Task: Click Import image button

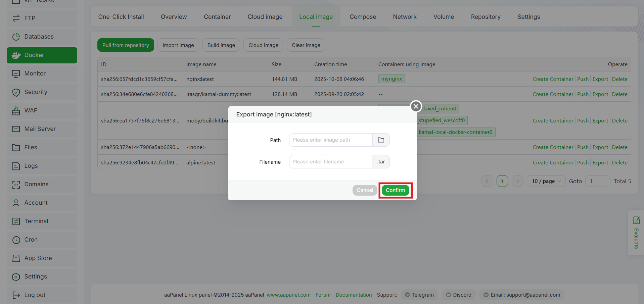Action: (178, 45)
